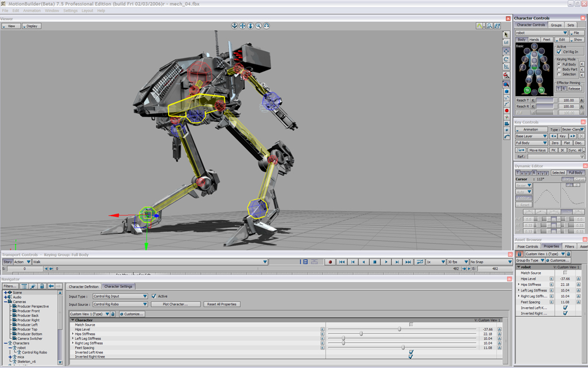Screen dimensions: 588x368
Task: Click the translate (move) tool icon
Action: pyautogui.click(x=506, y=51)
